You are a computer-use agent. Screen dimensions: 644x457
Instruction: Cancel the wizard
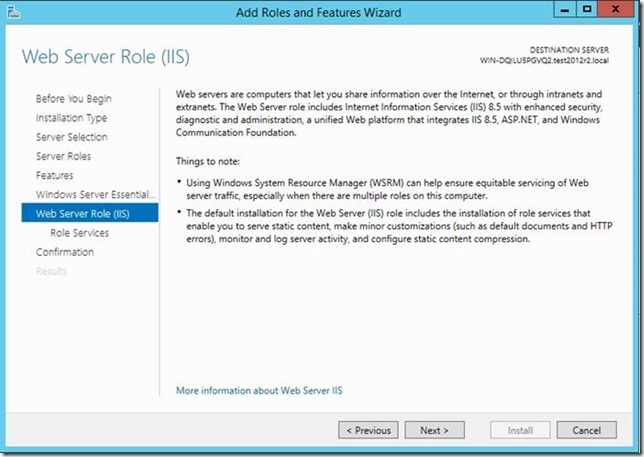[586, 430]
